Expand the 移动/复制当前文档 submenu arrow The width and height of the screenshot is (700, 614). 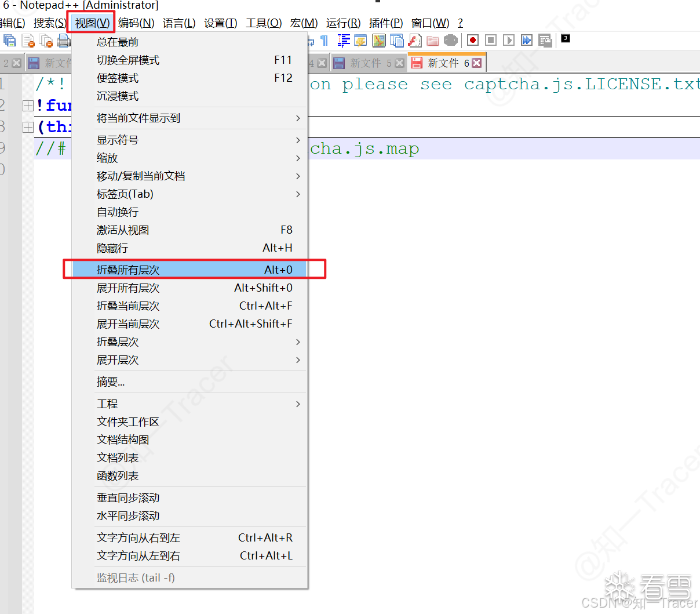[x=298, y=176]
